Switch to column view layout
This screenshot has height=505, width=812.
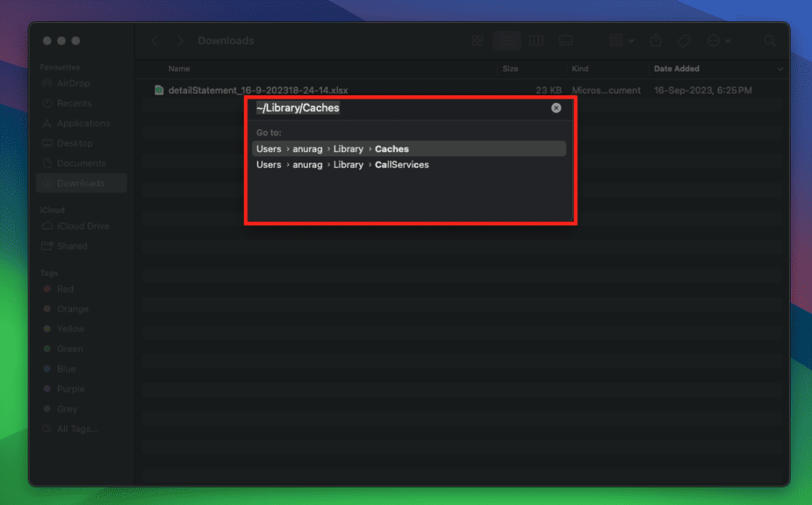point(536,40)
